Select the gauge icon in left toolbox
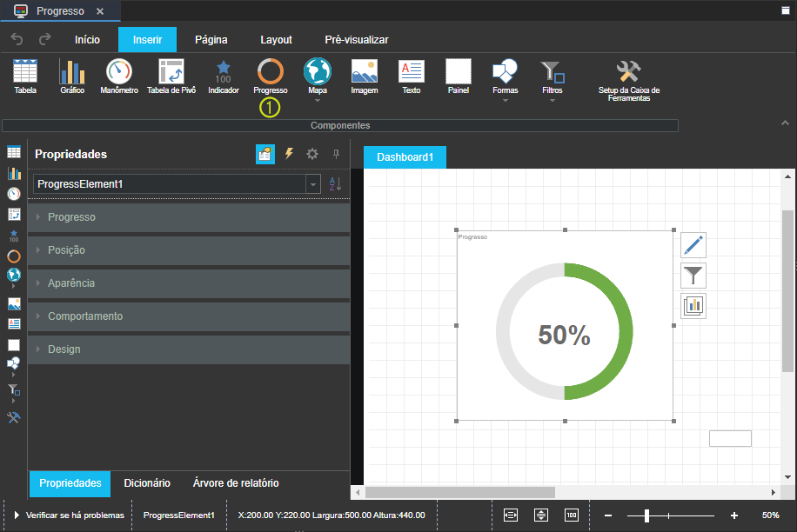 tap(14, 193)
